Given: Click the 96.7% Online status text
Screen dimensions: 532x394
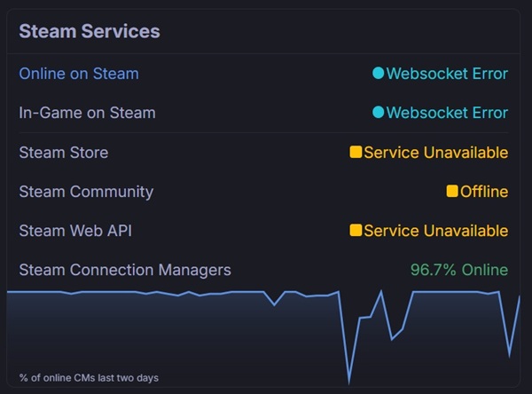Looking at the screenshot, I should 458,270.
